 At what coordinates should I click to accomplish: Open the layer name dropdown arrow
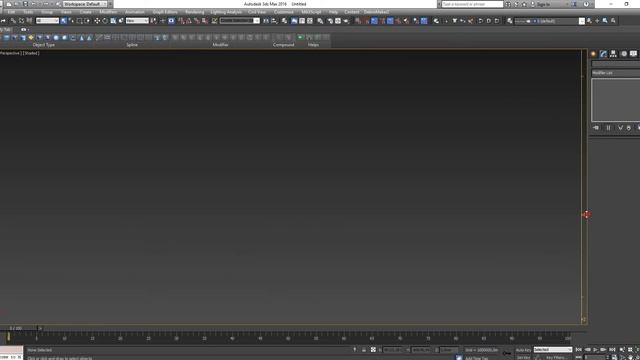click(x=582, y=21)
